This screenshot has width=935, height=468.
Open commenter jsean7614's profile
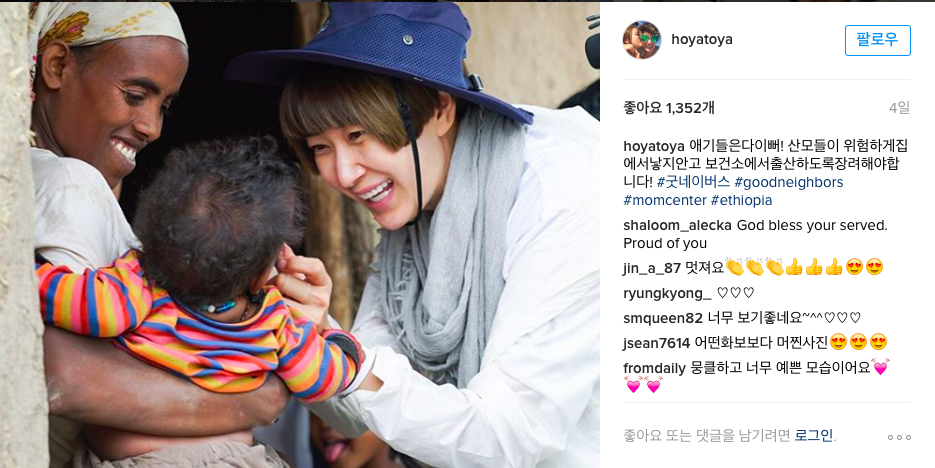(x=657, y=343)
